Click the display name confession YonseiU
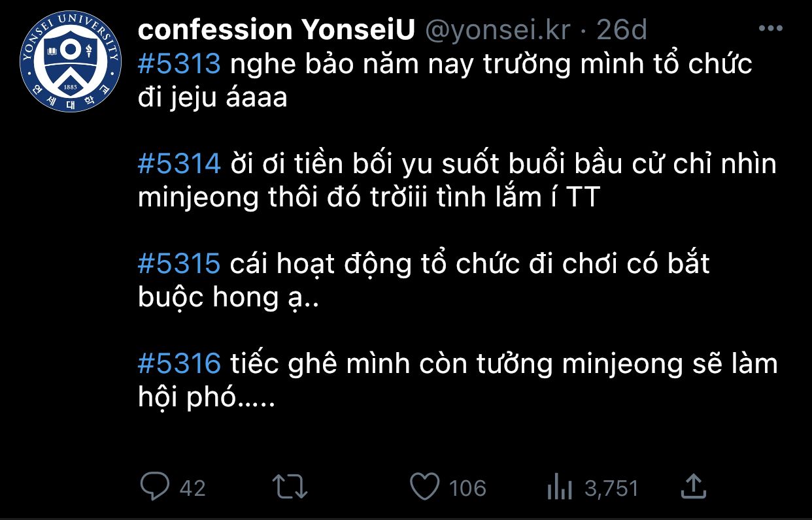The height and width of the screenshot is (520, 812). click(277, 30)
